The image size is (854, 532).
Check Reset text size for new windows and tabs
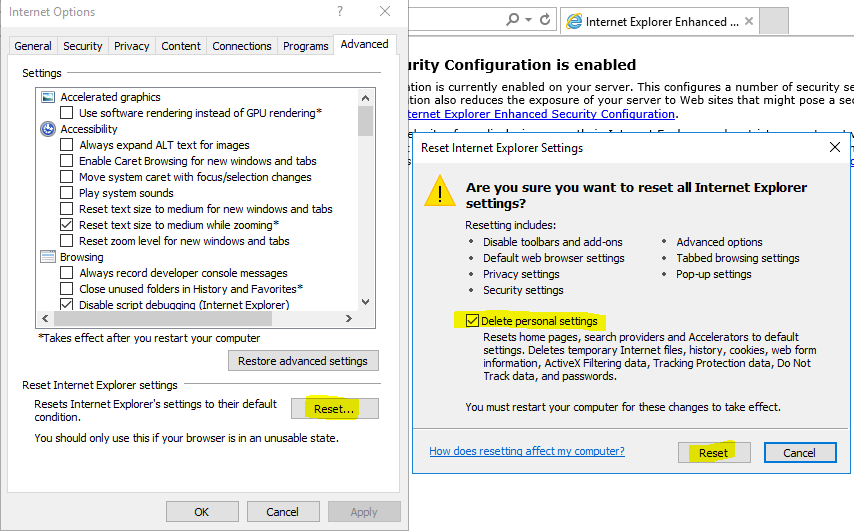click(66, 209)
